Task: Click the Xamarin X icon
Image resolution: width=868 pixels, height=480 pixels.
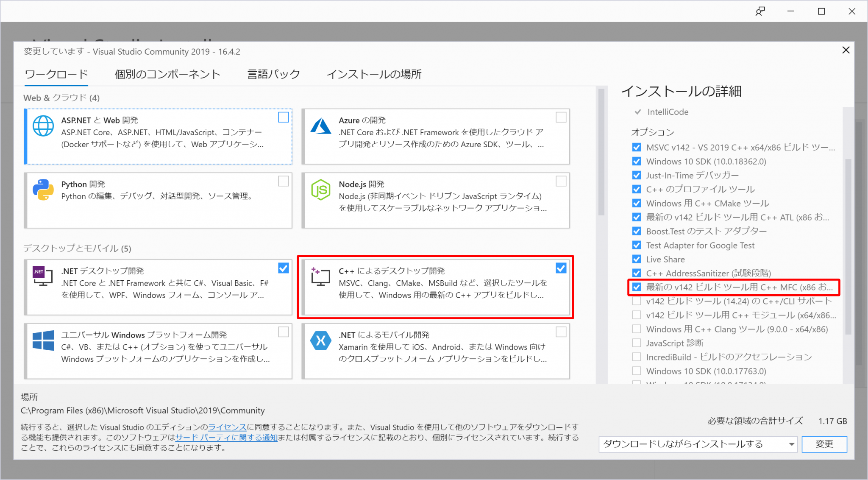Action: pyautogui.click(x=321, y=340)
